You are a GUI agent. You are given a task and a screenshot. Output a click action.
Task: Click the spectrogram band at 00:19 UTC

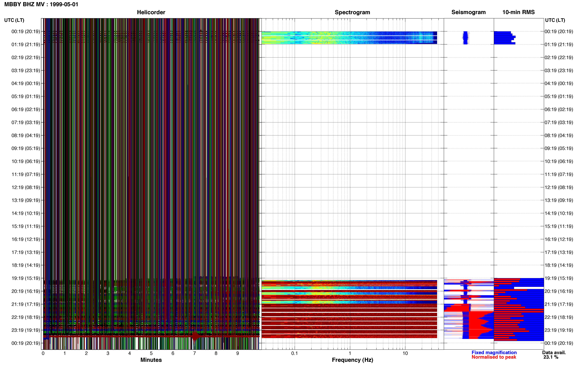[x=349, y=38]
